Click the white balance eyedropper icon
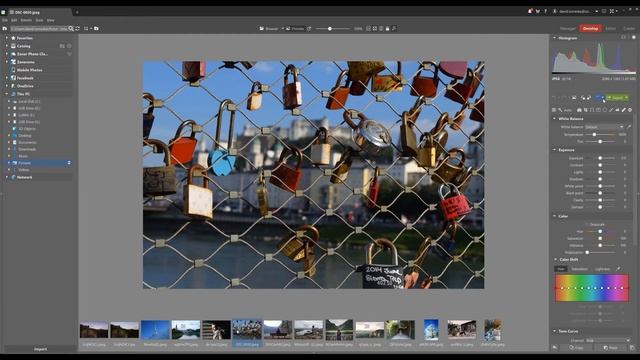The height and width of the screenshot is (360, 640). [x=629, y=127]
